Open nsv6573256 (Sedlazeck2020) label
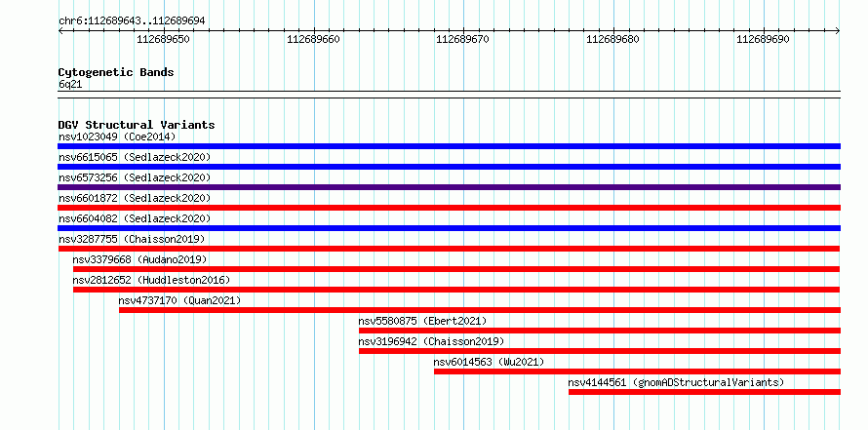 pos(135,177)
